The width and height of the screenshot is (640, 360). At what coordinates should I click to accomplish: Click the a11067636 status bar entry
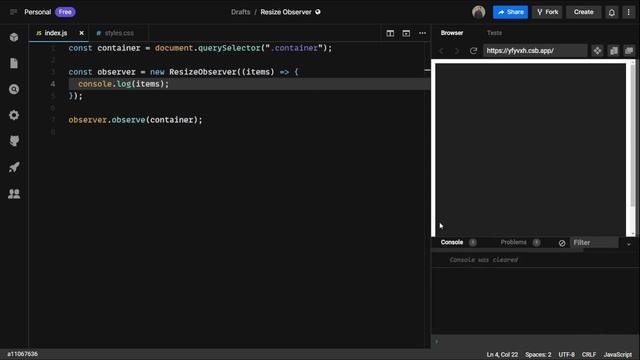coord(22,354)
